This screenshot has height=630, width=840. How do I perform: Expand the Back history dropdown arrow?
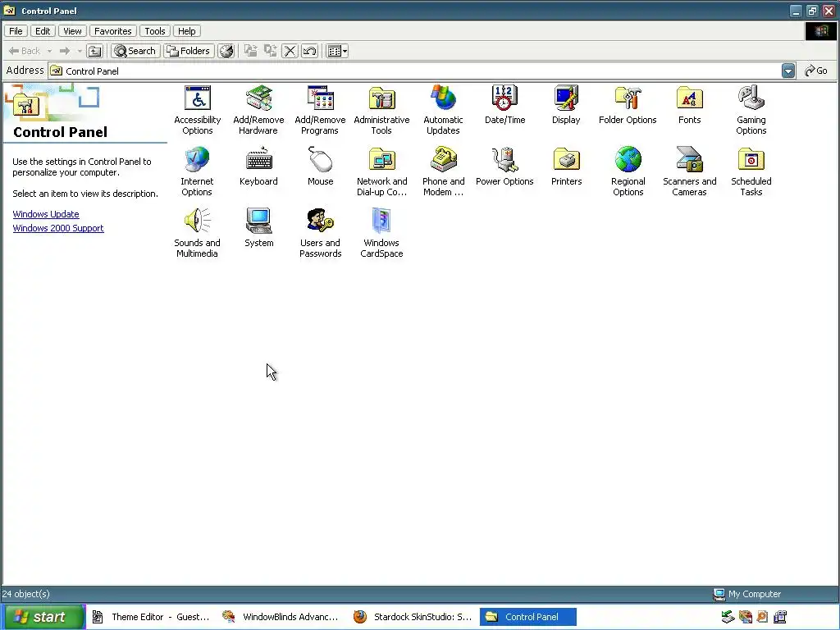point(49,51)
